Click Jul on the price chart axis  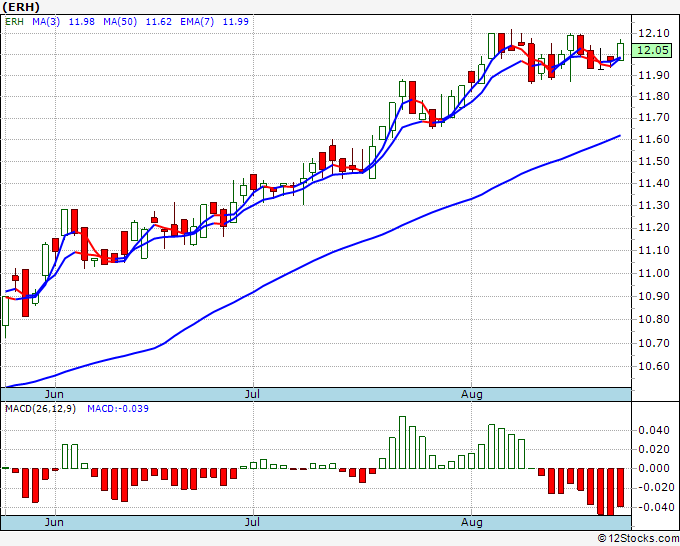(x=252, y=395)
